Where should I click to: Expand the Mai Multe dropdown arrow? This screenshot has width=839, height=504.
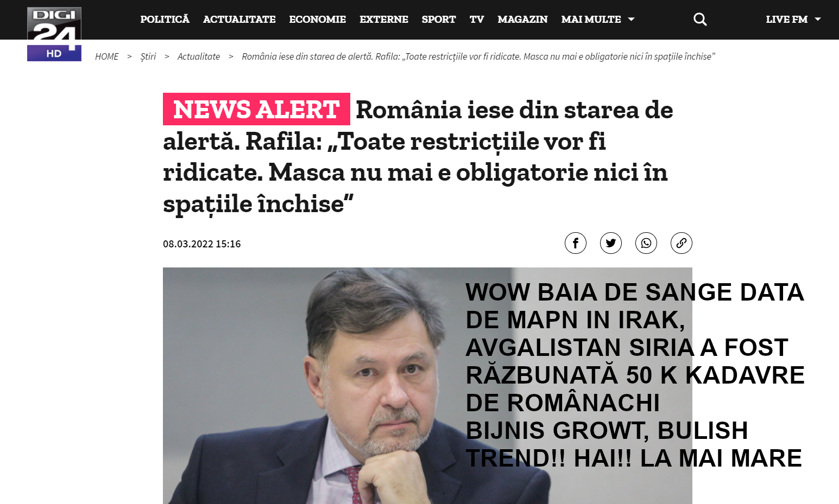pyautogui.click(x=632, y=20)
